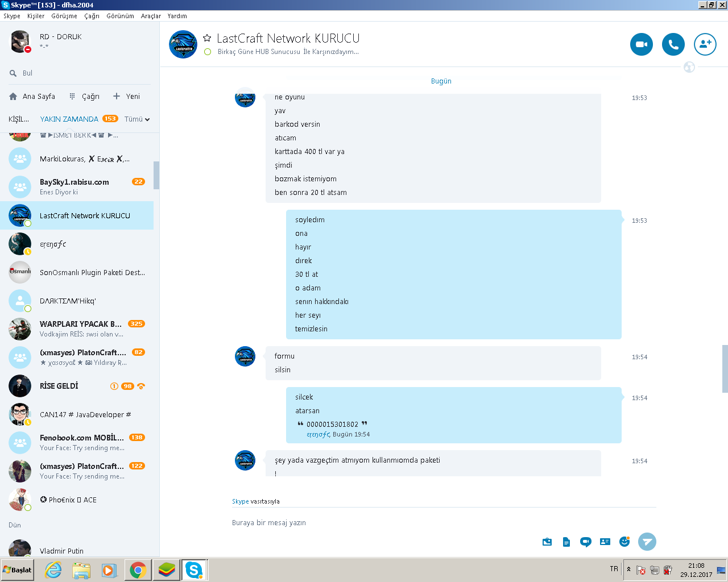Viewport: 728px width, 582px height.
Task: Open the DΛЯKΤΣΛM'Hikq' conversation
Action: coord(77,301)
